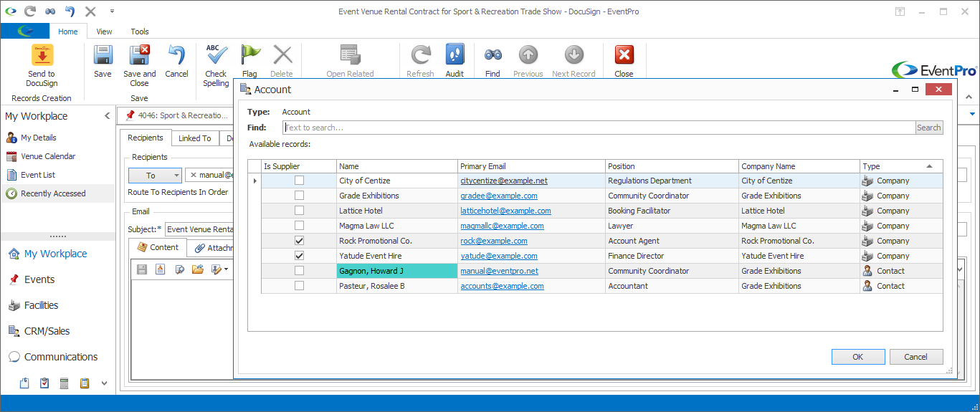Viewport: 980px width, 412px height.
Task: Click the quick access binoculars icon
Action: (x=50, y=11)
